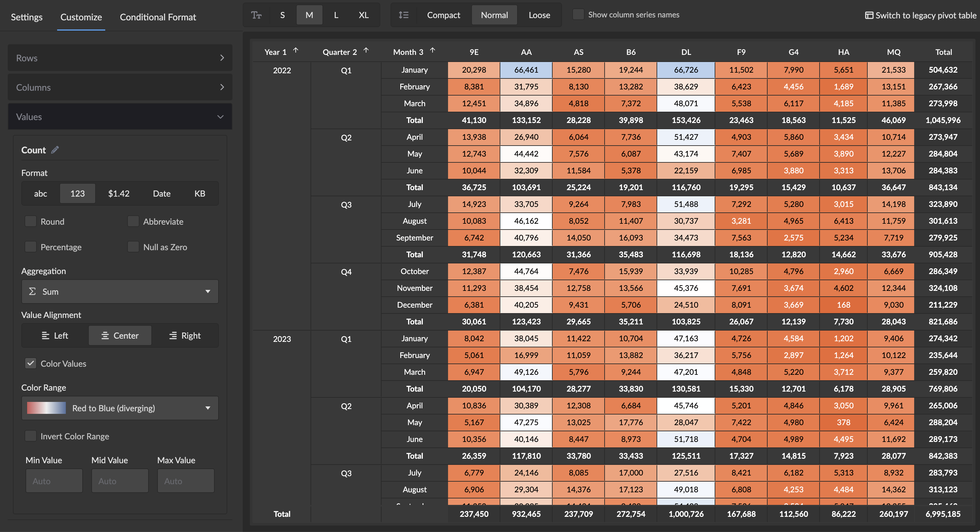This screenshot has height=532, width=980.
Task: Click the row spacing icon
Action: point(403,15)
